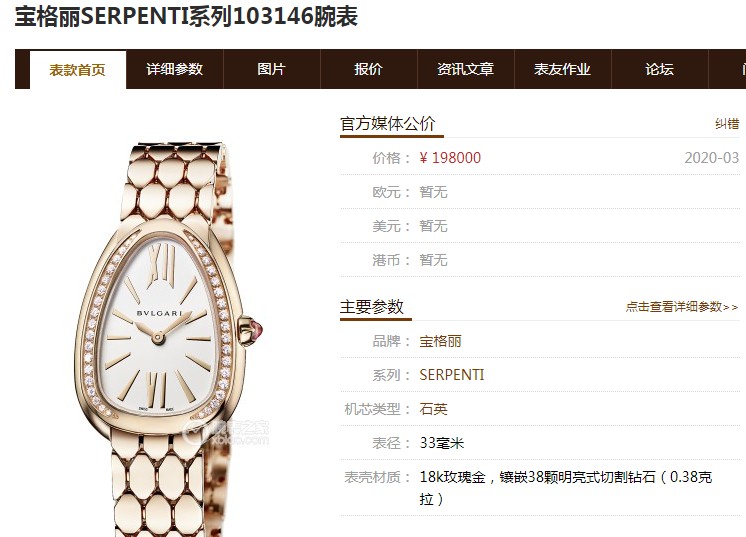
Task: Click the page title 宝格丽SERPENTI系列103146腕表
Action: [186, 16]
